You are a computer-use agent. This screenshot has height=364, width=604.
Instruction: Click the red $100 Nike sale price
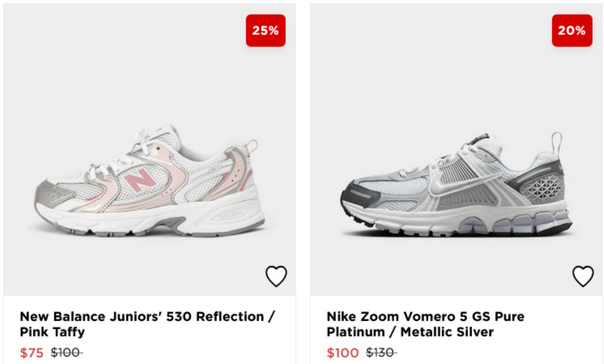pyautogui.click(x=342, y=353)
